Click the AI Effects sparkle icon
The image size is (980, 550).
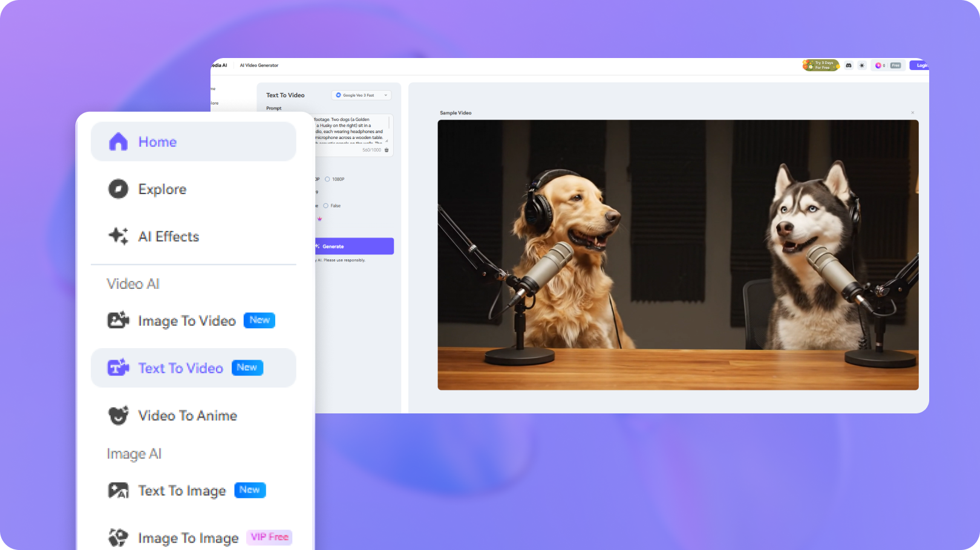pyautogui.click(x=118, y=236)
